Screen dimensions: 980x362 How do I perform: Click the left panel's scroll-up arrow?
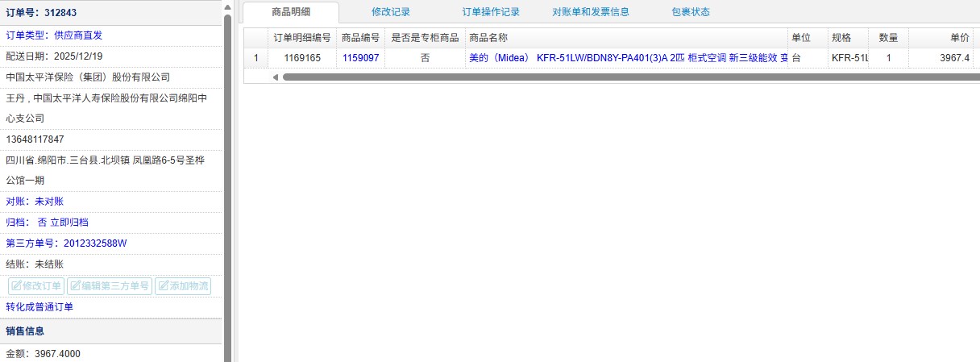point(227,6)
